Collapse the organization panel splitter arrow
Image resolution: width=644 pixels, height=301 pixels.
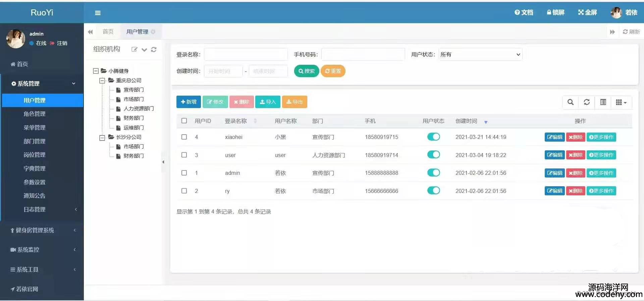click(x=163, y=162)
